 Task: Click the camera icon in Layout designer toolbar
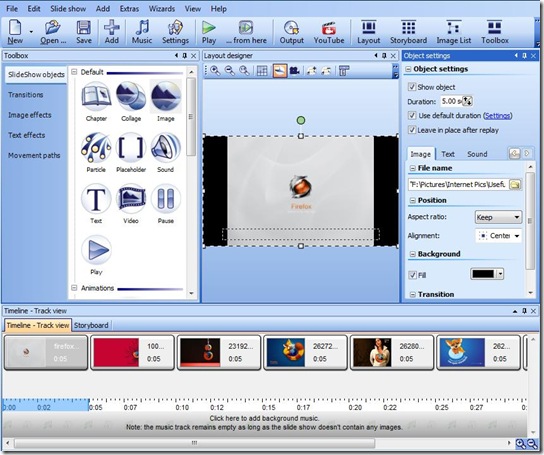click(295, 71)
